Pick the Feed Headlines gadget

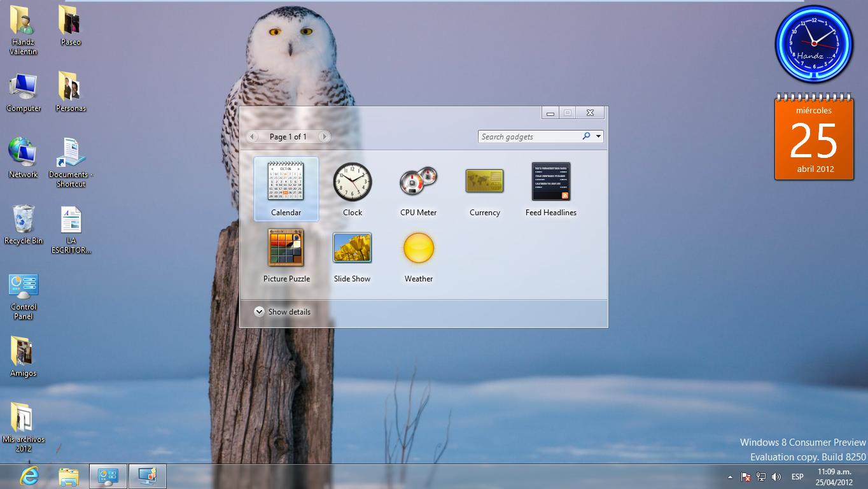pos(550,181)
